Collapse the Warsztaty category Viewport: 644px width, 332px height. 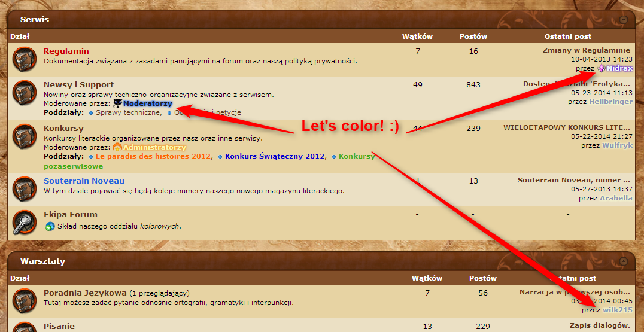coord(624,261)
